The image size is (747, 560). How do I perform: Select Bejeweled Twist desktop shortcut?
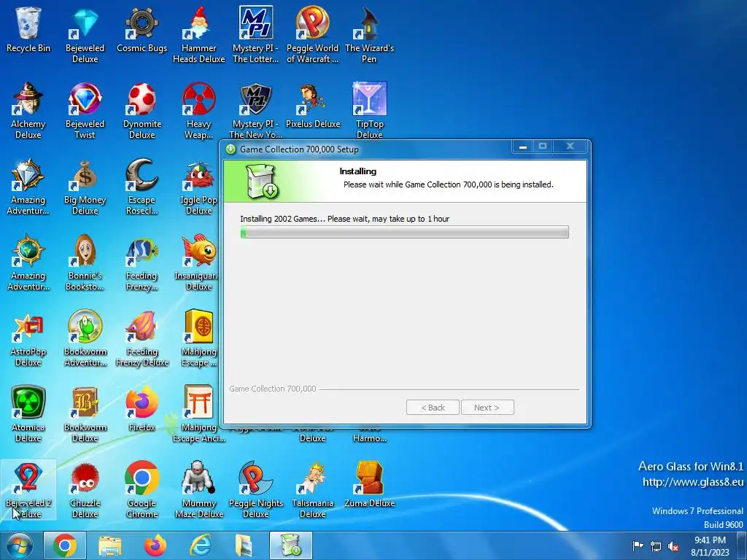tap(85, 111)
